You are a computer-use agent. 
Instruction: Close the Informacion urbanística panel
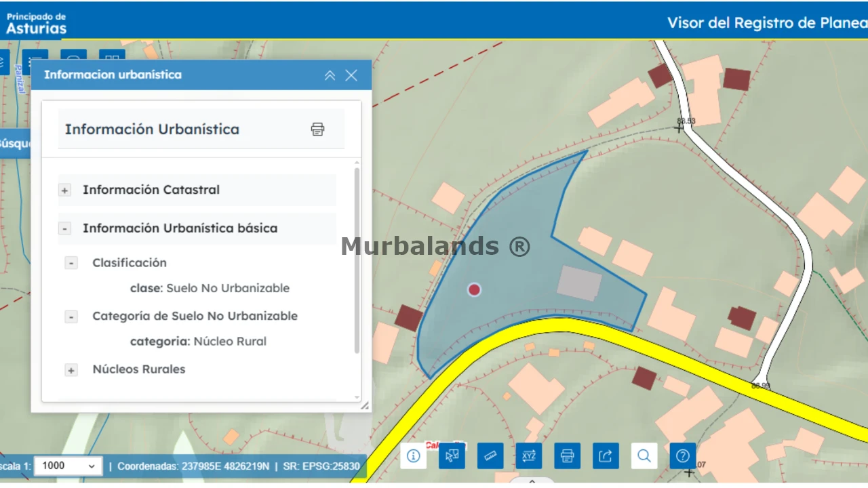351,75
